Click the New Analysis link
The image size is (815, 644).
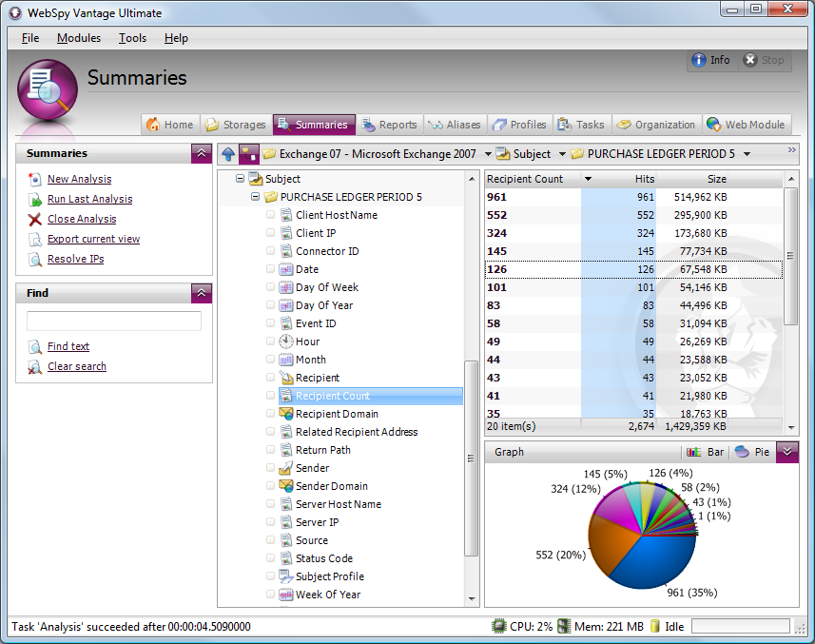point(80,179)
